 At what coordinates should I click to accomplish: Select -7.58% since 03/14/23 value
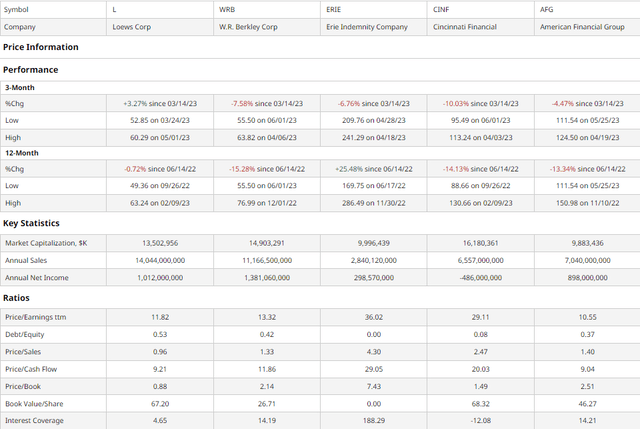click(x=267, y=104)
